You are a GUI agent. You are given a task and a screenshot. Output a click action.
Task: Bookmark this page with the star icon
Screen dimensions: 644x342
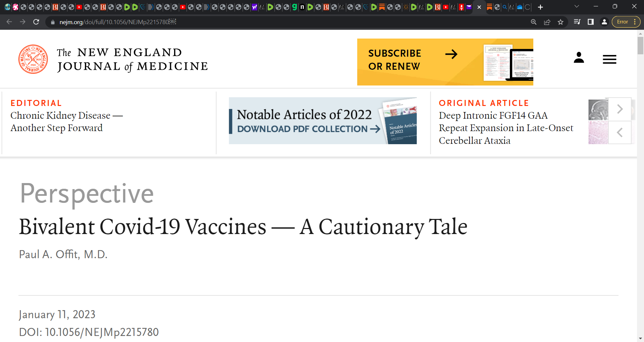click(560, 22)
